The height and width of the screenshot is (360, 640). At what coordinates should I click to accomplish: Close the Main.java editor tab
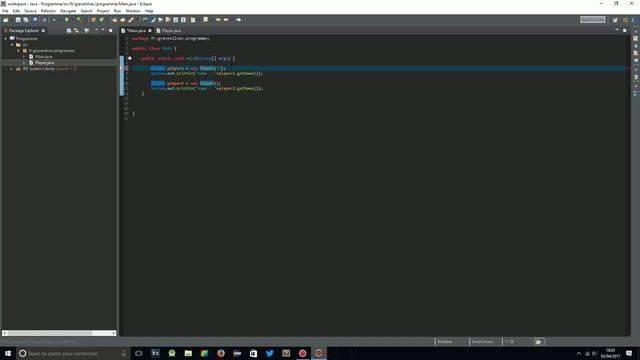[150, 31]
